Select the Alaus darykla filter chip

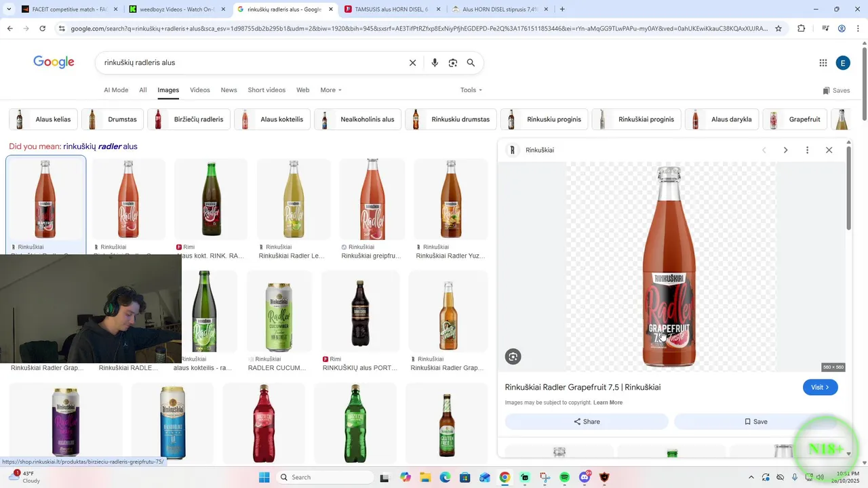(x=722, y=119)
